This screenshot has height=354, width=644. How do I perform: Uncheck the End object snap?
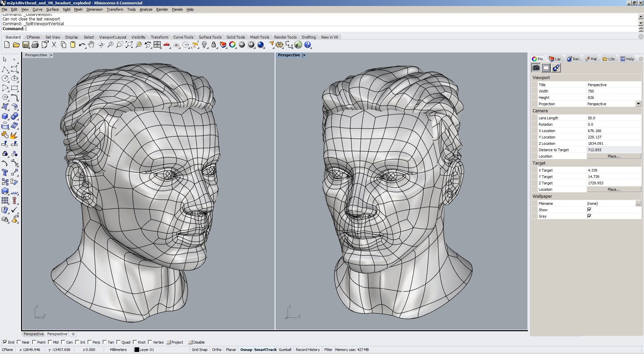5,342
